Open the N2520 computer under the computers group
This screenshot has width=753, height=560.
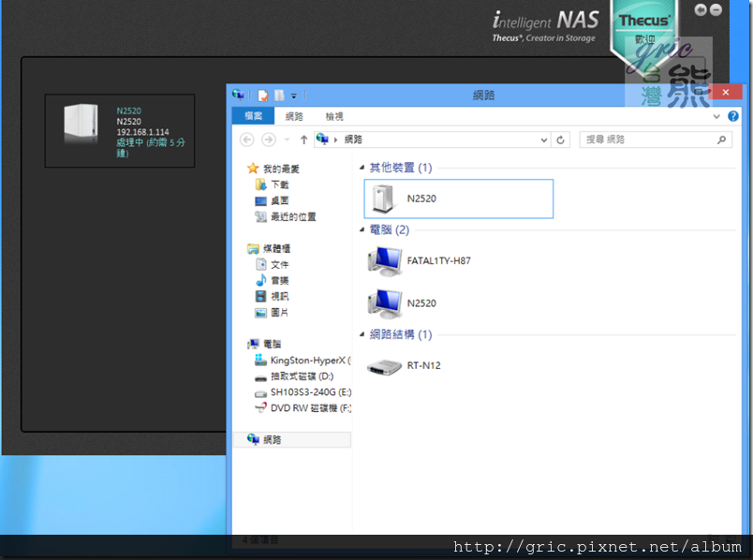(403, 303)
